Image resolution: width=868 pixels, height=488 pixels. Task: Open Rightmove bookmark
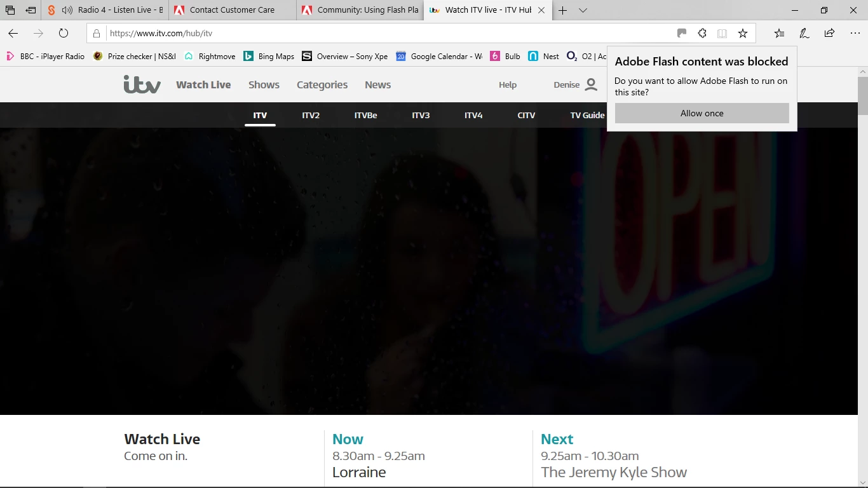(x=210, y=57)
